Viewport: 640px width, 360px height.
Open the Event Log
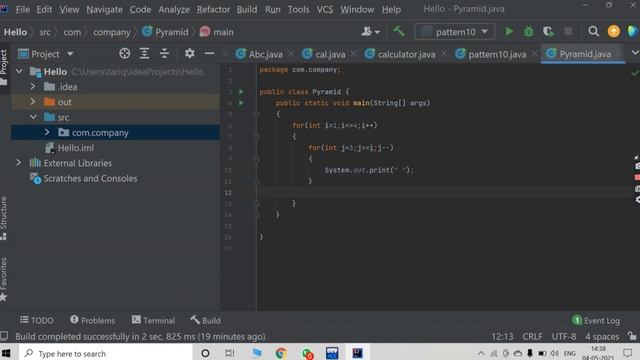click(x=596, y=320)
